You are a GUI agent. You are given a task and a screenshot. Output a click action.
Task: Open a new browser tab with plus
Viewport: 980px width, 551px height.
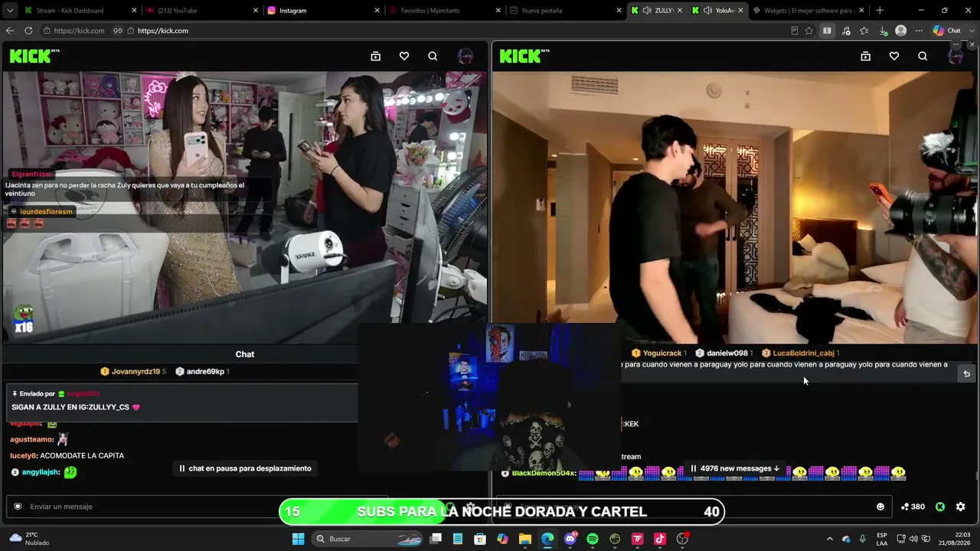point(880,11)
